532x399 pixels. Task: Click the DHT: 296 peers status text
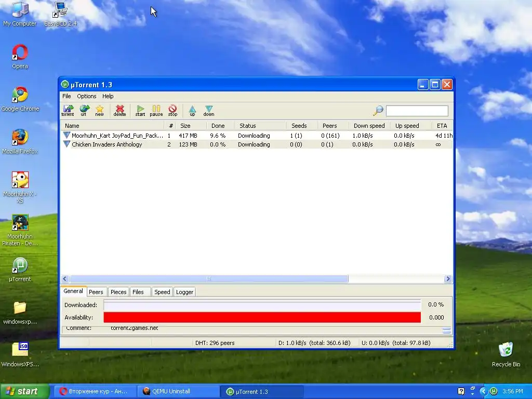(215, 343)
